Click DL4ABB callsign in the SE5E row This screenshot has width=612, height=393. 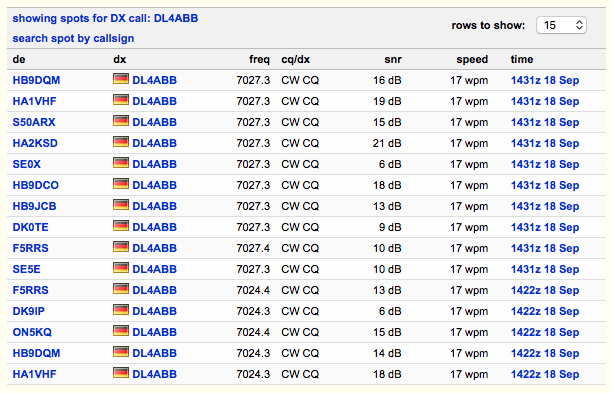click(155, 269)
